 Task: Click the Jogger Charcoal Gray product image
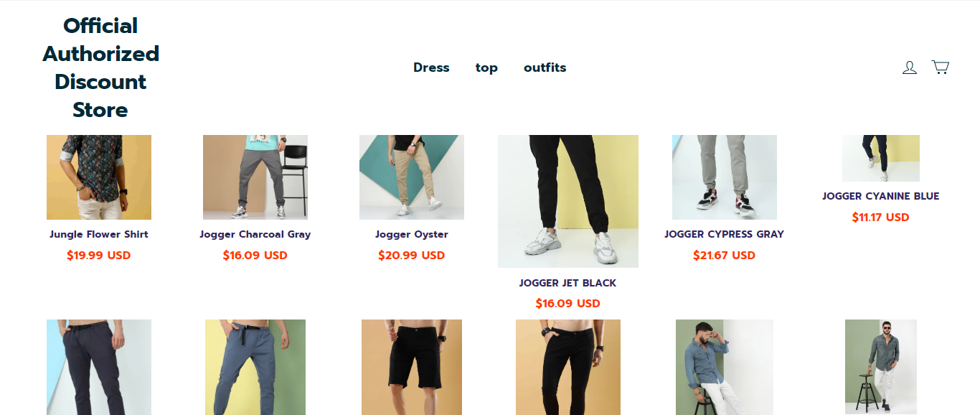click(255, 177)
